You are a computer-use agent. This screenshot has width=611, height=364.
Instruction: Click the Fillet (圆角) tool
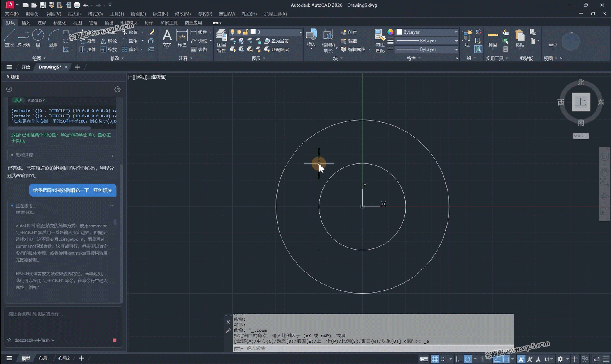[x=130, y=41]
